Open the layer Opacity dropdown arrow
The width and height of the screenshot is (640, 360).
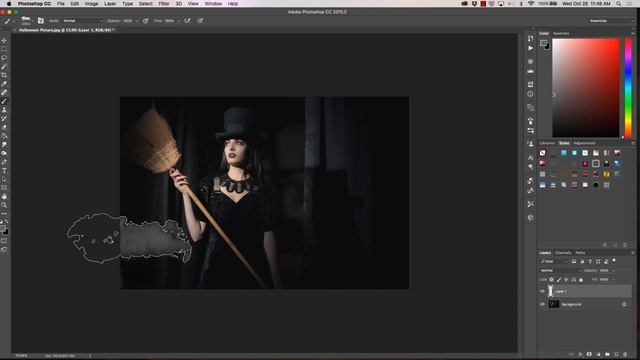[613, 270]
